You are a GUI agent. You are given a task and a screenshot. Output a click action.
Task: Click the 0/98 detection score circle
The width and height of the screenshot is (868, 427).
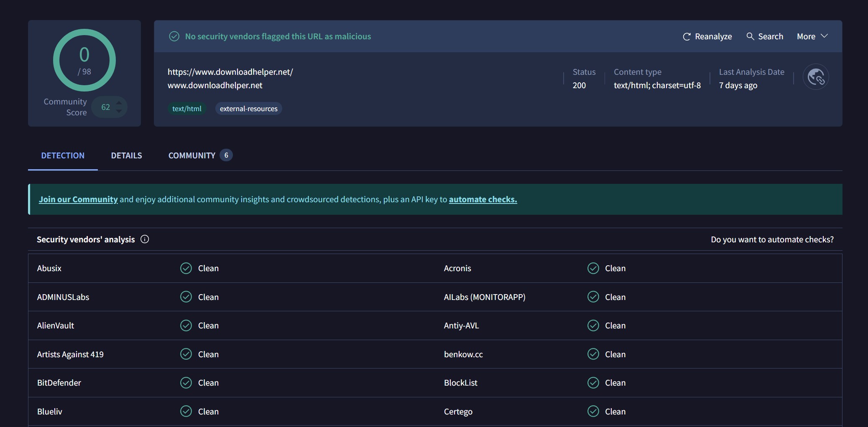point(84,60)
